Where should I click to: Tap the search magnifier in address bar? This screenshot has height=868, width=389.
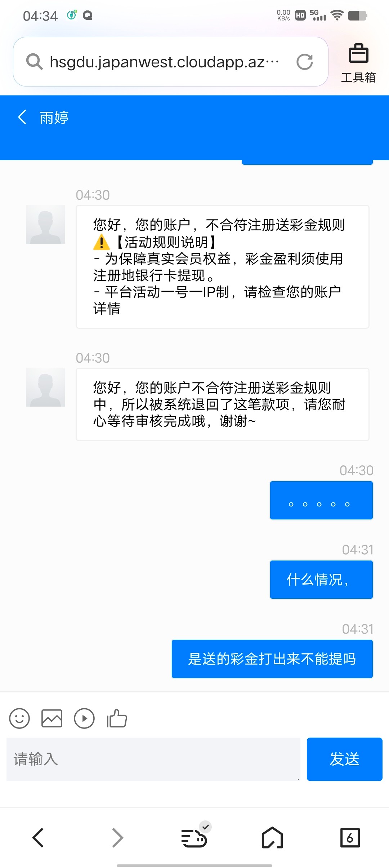(35, 62)
